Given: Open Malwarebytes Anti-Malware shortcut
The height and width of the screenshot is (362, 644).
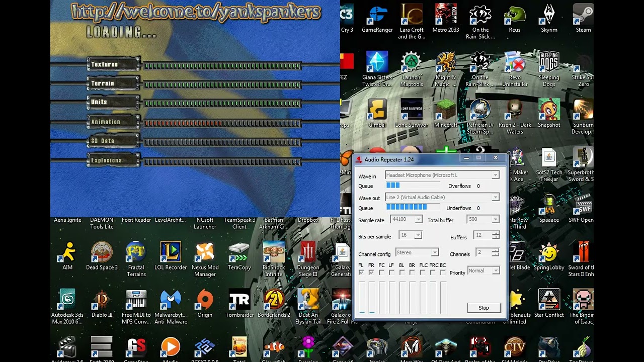Looking at the screenshot, I should point(171,307).
